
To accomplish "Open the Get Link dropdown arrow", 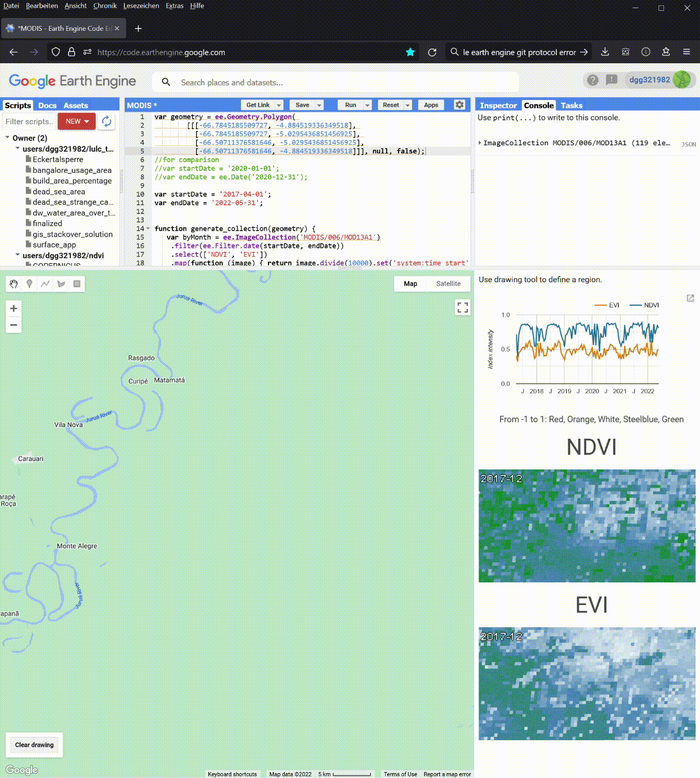I will pyautogui.click(x=279, y=105).
